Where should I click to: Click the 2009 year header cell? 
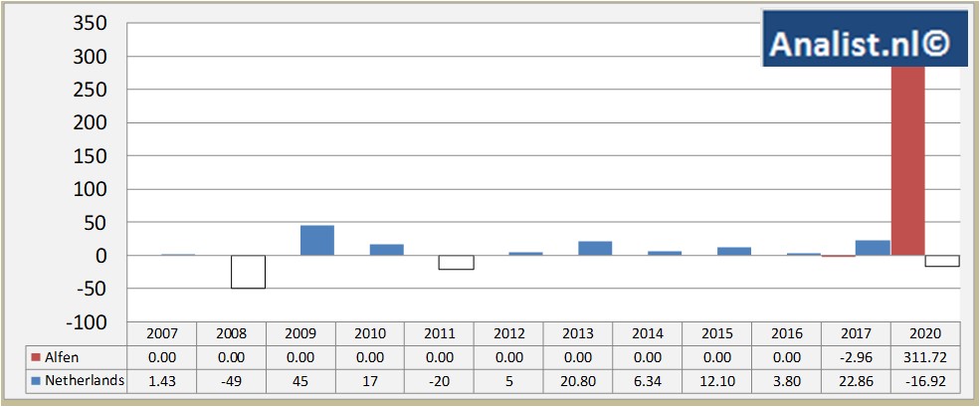pyautogui.click(x=300, y=334)
